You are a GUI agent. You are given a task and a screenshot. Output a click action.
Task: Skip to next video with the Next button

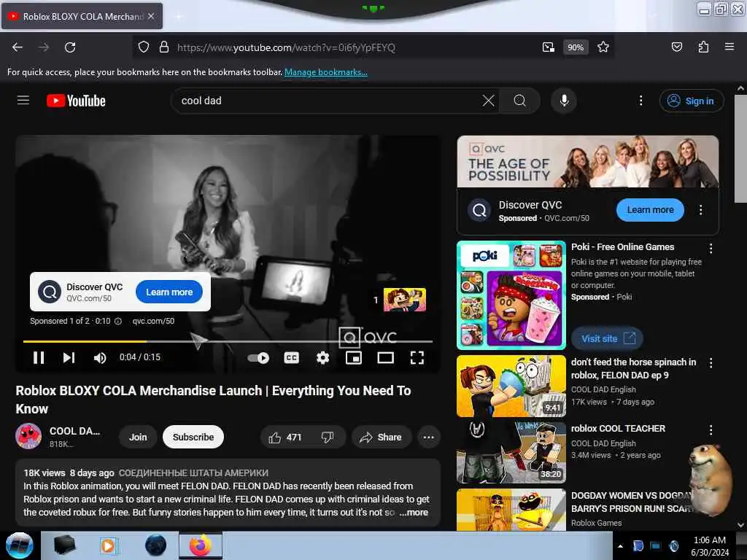coord(69,357)
